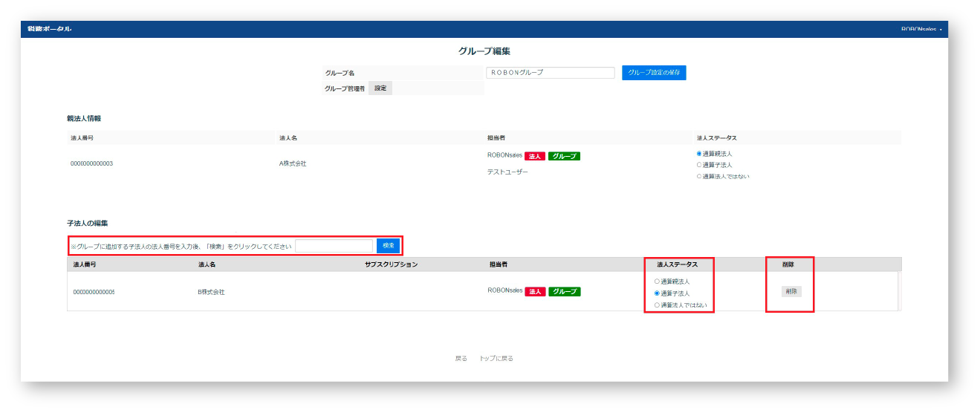Open the ROBONsales user dropdown menu
The height and width of the screenshot is (413, 980).
[x=921, y=30]
